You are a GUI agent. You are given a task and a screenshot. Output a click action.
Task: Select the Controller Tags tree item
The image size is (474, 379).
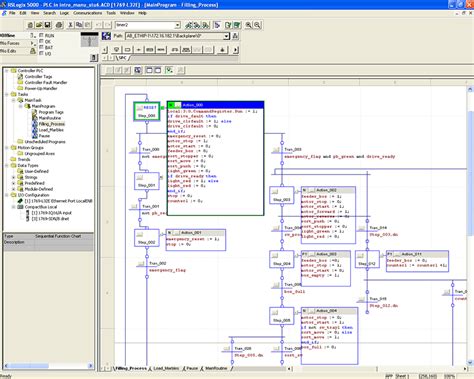38,77
